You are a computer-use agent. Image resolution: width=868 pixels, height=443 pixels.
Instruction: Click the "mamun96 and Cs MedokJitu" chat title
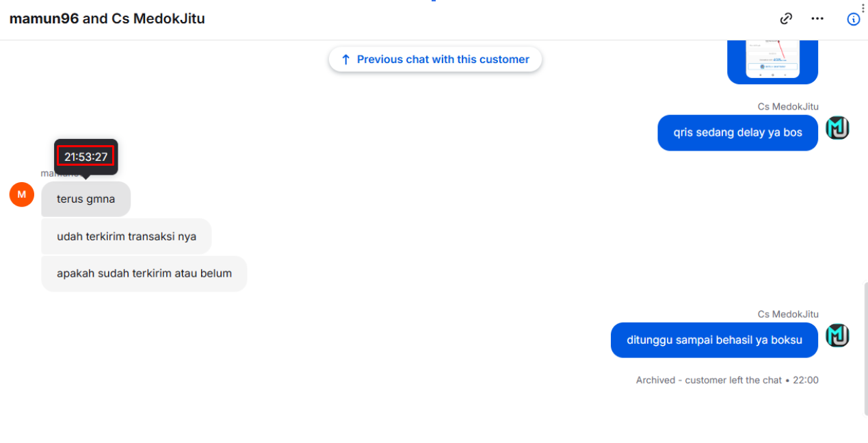click(107, 18)
